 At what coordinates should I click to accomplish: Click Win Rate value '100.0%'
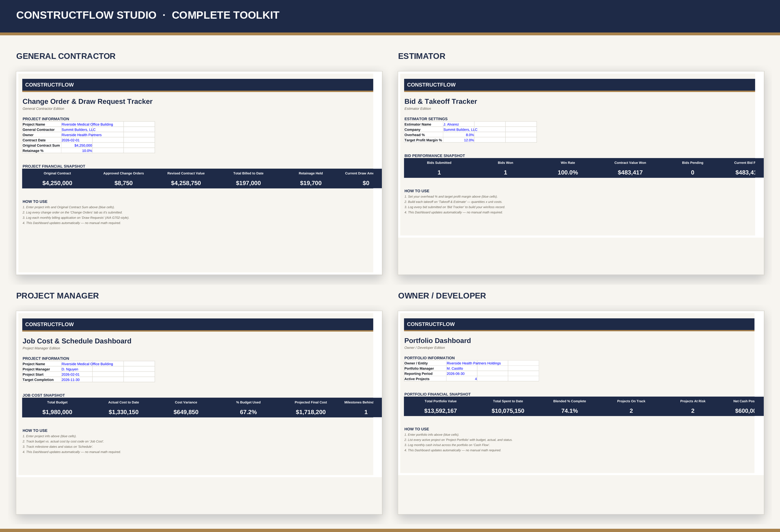[x=568, y=173]
